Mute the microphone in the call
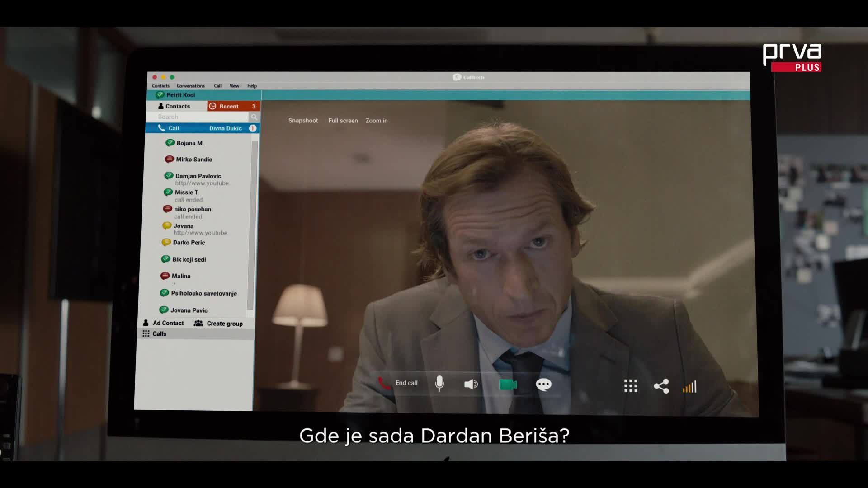Screen dimensions: 868x488 point(439,384)
